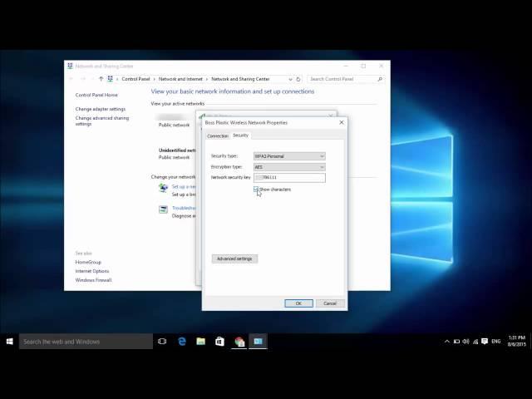The height and width of the screenshot is (399, 532).
Task: Click the Troubleshoot problems icon
Action: point(163,209)
